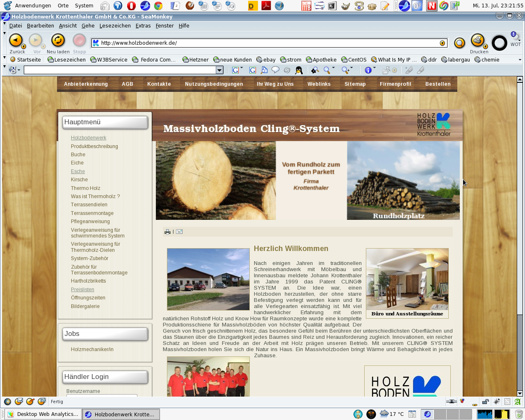525x420 pixels.
Task: Open the URL bar history dropdown
Action: coord(442,43)
